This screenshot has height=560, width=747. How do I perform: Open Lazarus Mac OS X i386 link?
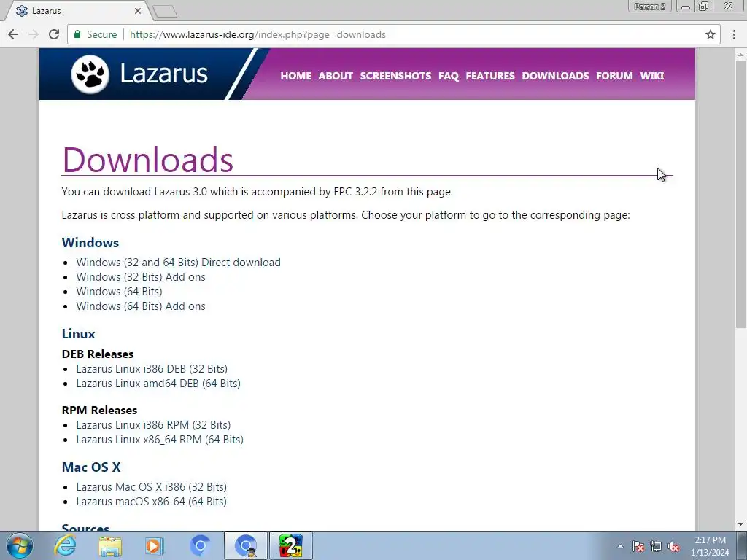pos(152,487)
